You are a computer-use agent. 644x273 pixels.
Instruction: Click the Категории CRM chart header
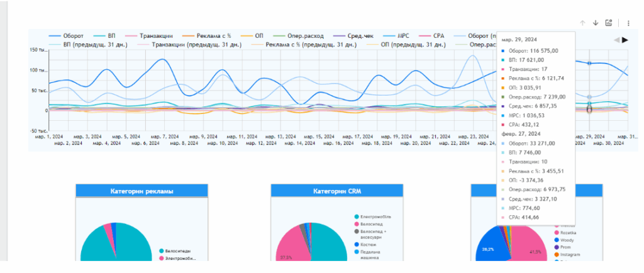[x=336, y=191]
